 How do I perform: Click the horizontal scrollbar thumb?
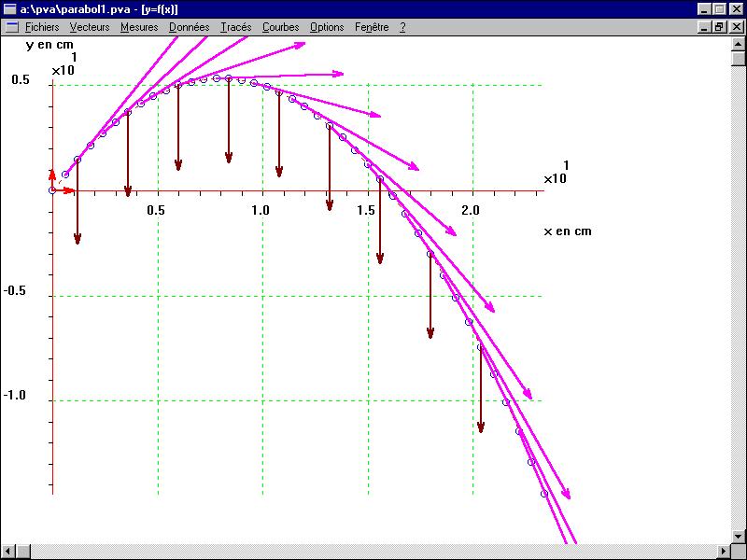pyautogui.click(x=24, y=551)
